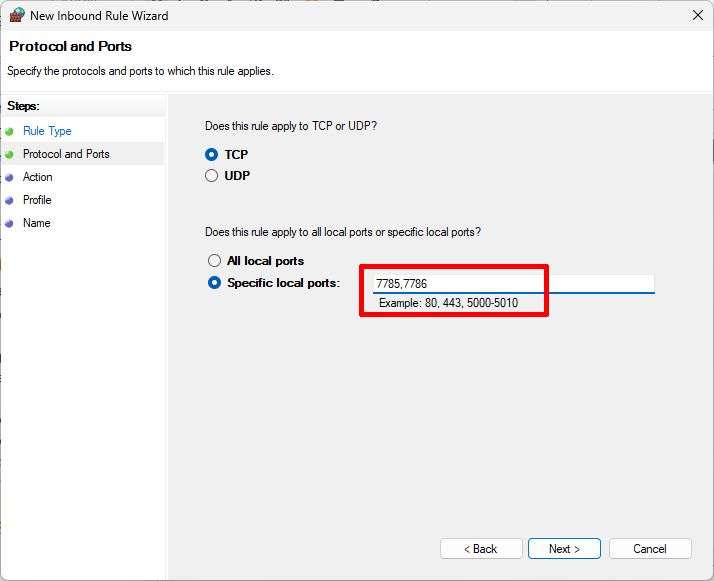Select Protocol and Ports step in sidebar
This screenshot has width=714, height=581.
pyautogui.click(x=66, y=154)
